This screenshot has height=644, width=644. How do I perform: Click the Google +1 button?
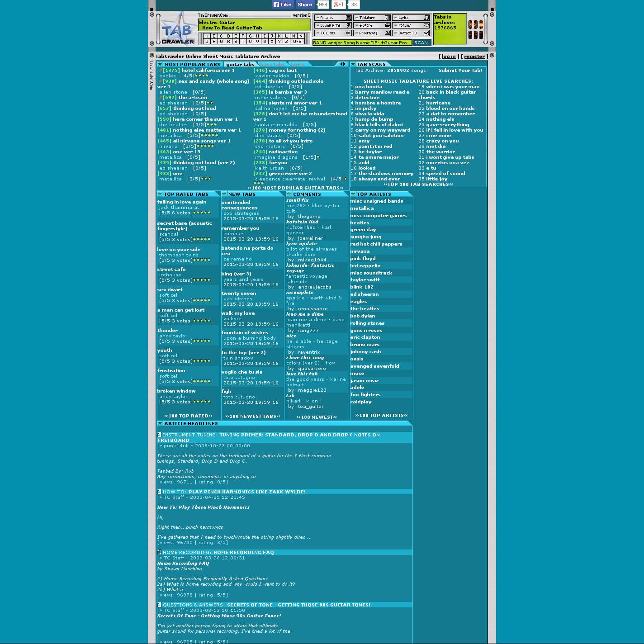click(338, 5)
